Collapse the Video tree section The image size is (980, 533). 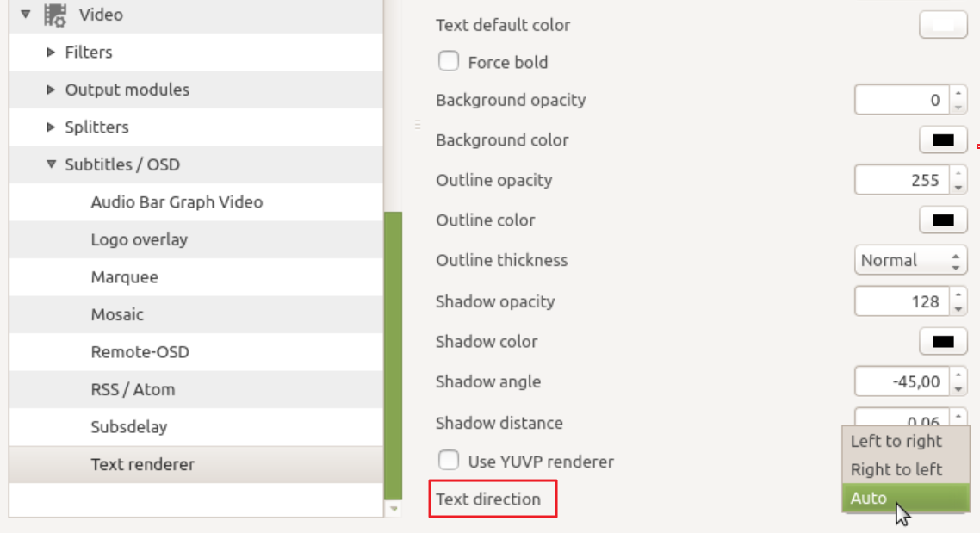click(26, 14)
